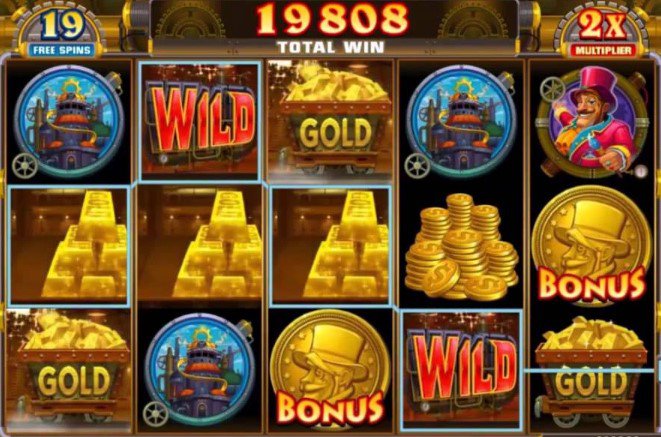Select the ringmaster character symbol
661x437 pixels.
point(590,122)
